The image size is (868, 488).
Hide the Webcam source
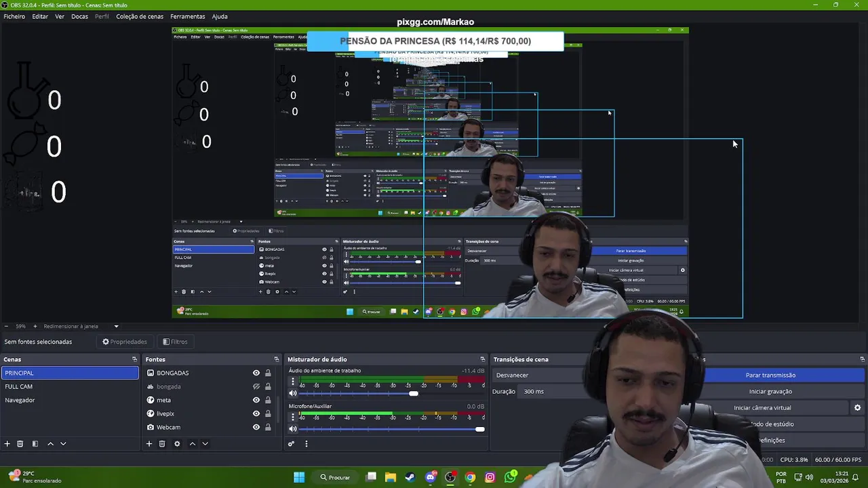click(256, 427)
